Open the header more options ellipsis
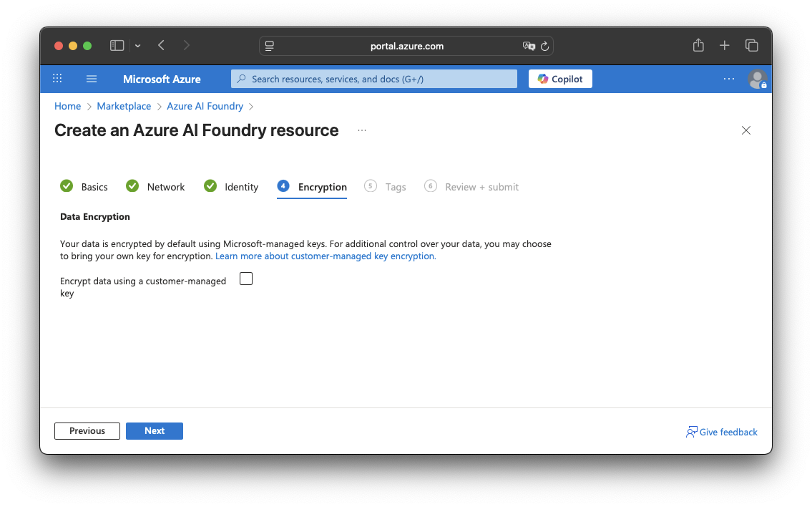 (x=728, y=79)
